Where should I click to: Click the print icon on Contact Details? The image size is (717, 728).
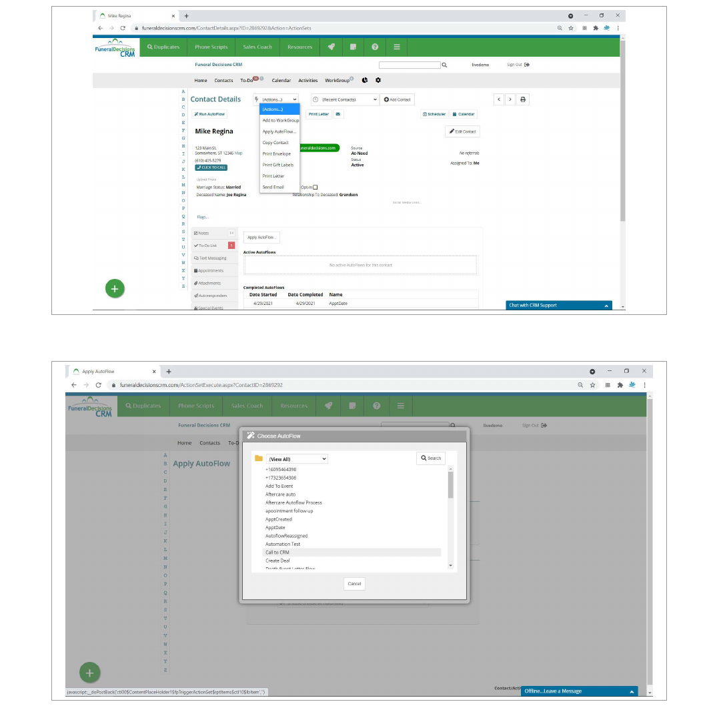523,99
